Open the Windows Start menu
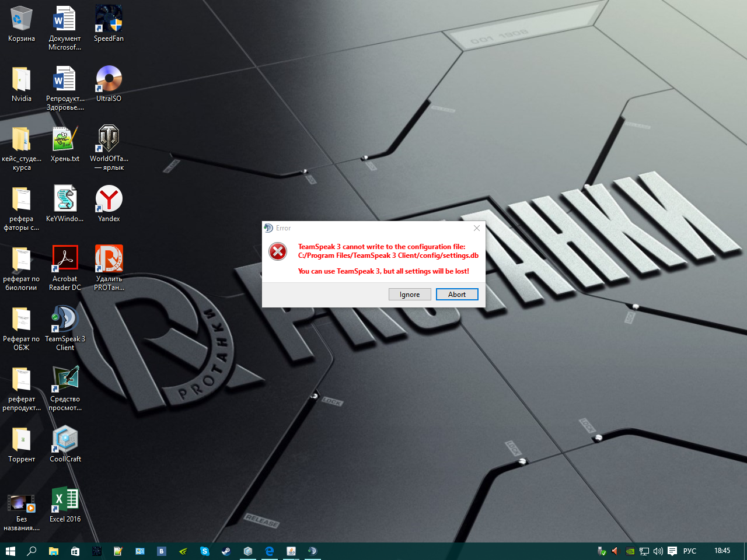 (10, 551)
